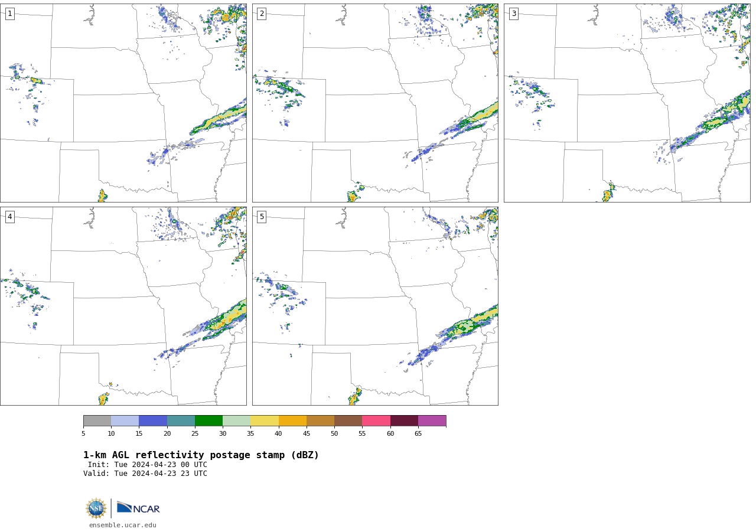Click the colorbar tick label 65
This screenshot has width=756, height=532.
pos(418,434)
